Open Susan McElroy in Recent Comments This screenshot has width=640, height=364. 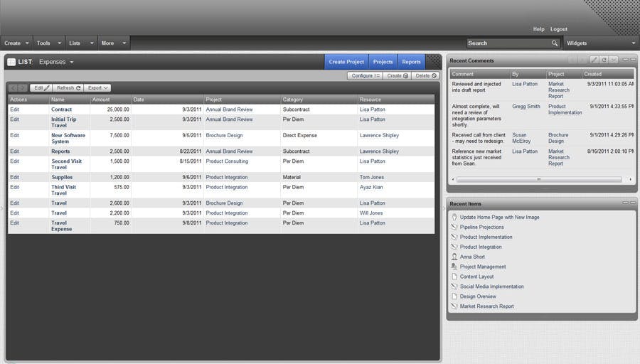521,138
